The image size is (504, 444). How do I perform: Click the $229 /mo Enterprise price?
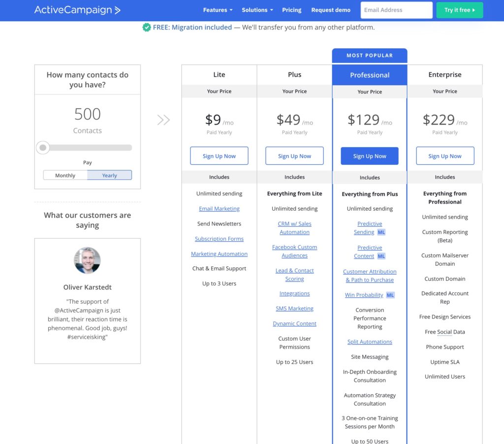pyautogui.click(x=445, y=120)
